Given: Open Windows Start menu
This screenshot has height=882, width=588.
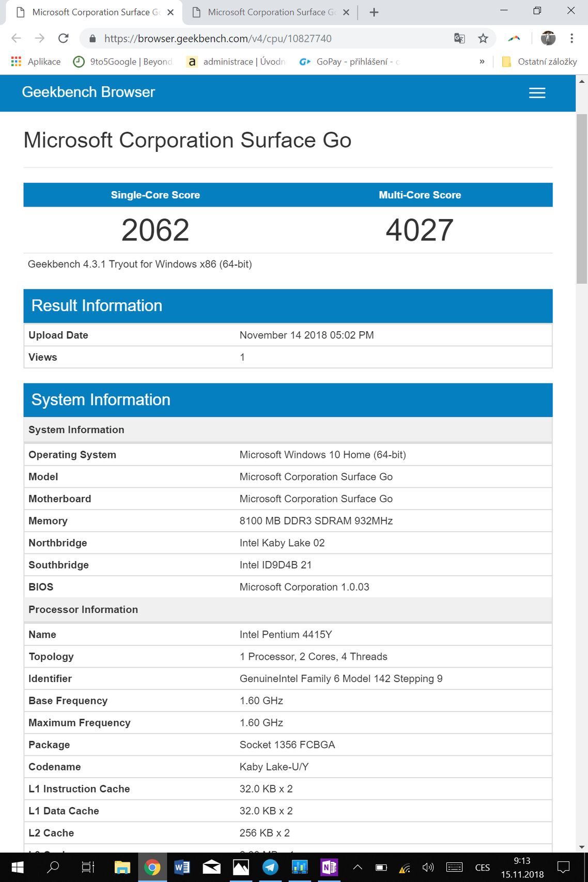Looking at the screenshot, I should (17, 867).
